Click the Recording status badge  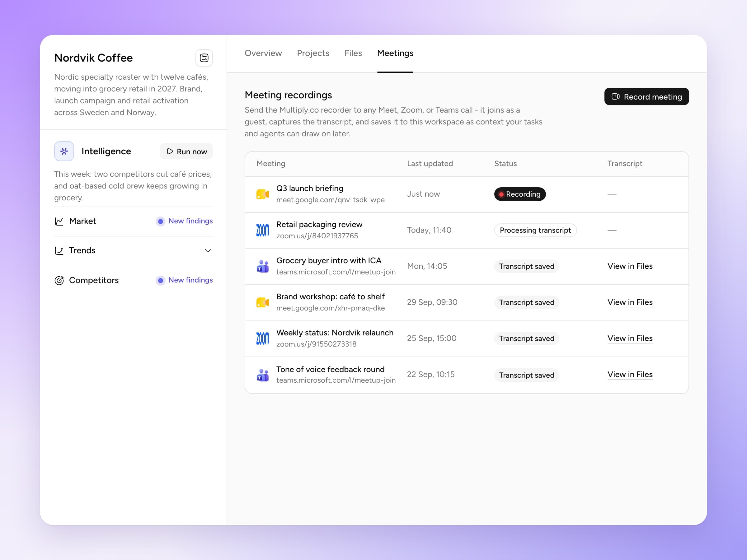click(520, 194)
